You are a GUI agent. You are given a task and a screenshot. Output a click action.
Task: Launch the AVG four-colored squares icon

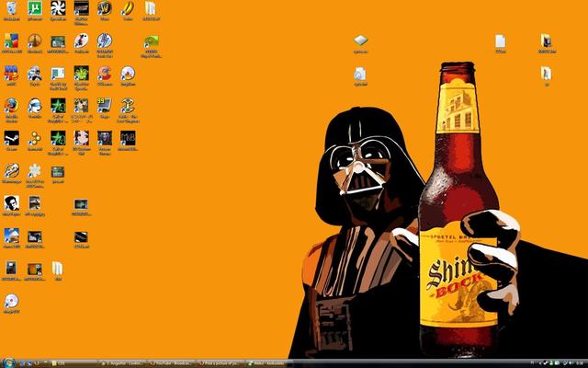[x=12, y=40]
